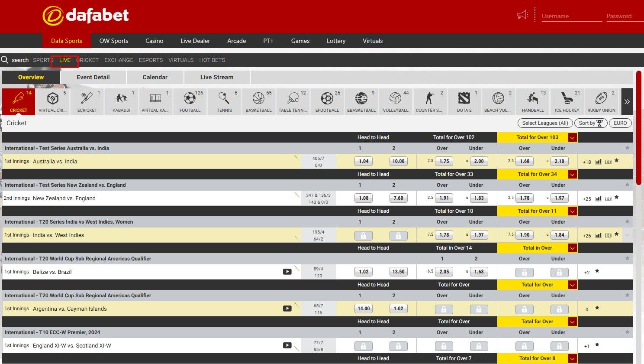Open the HOT BETS link
This screenshot has width=644, height=364.
[212, 60]
